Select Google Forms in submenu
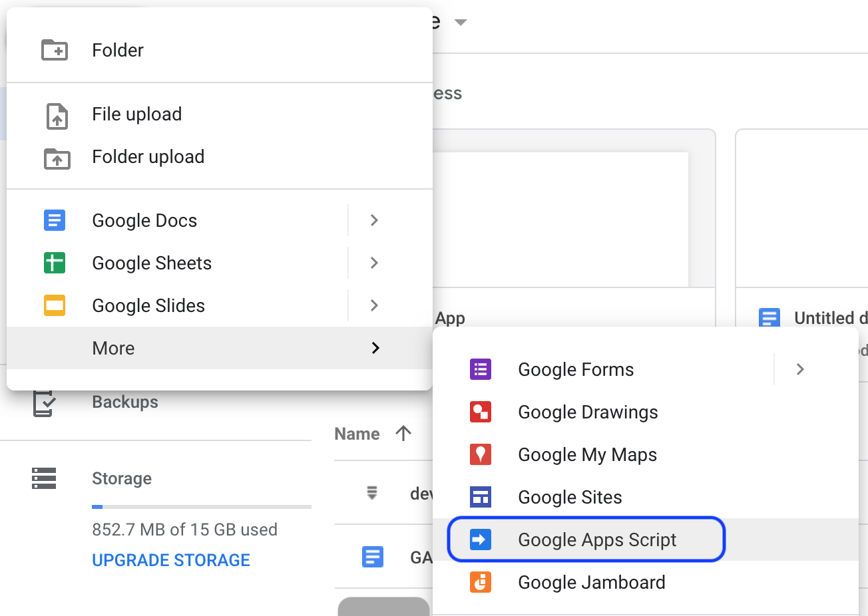The image size is (868, 616). [x=646, y=369]
